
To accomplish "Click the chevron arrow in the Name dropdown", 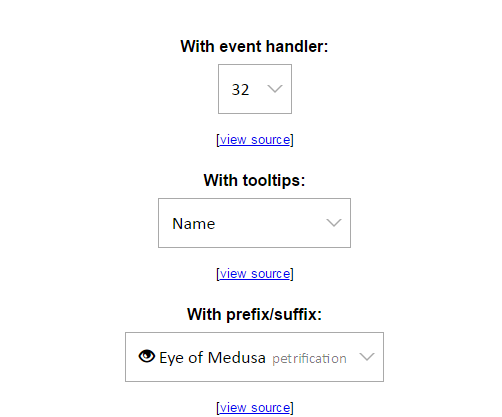I will coord(334,223).
